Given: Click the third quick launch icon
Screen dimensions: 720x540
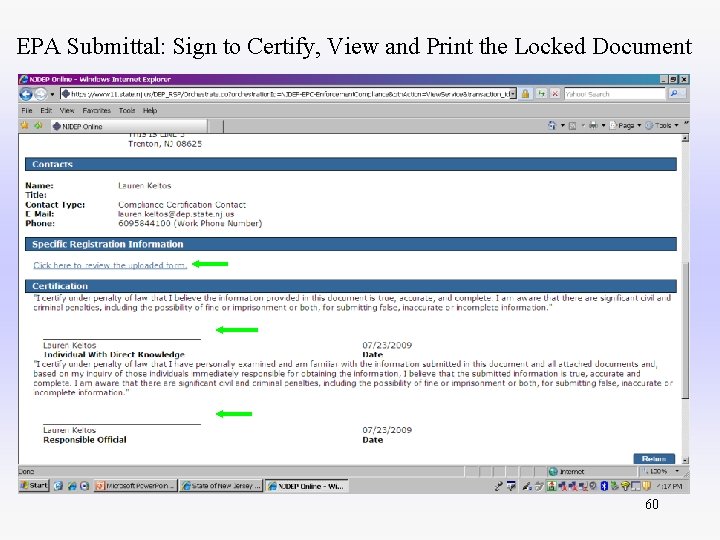Looking at the screenshot, I should tap(84, 486).
